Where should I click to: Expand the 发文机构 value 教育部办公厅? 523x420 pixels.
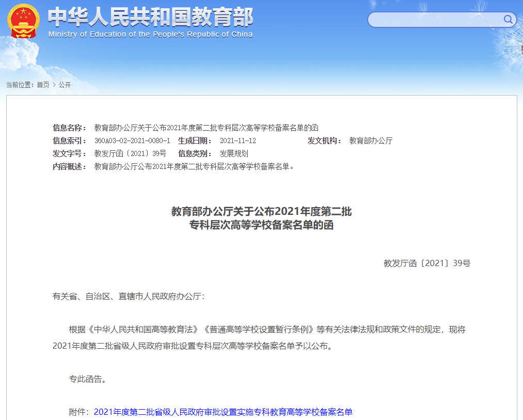point(371,140)
